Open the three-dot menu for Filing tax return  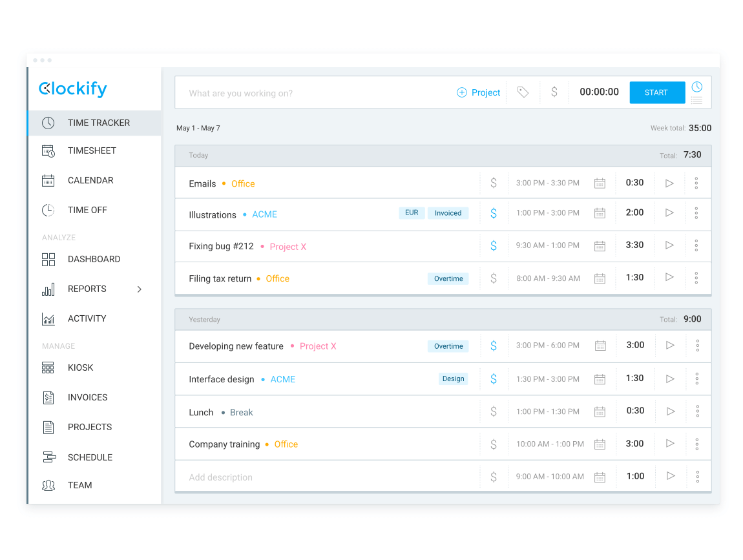(696, 278)
